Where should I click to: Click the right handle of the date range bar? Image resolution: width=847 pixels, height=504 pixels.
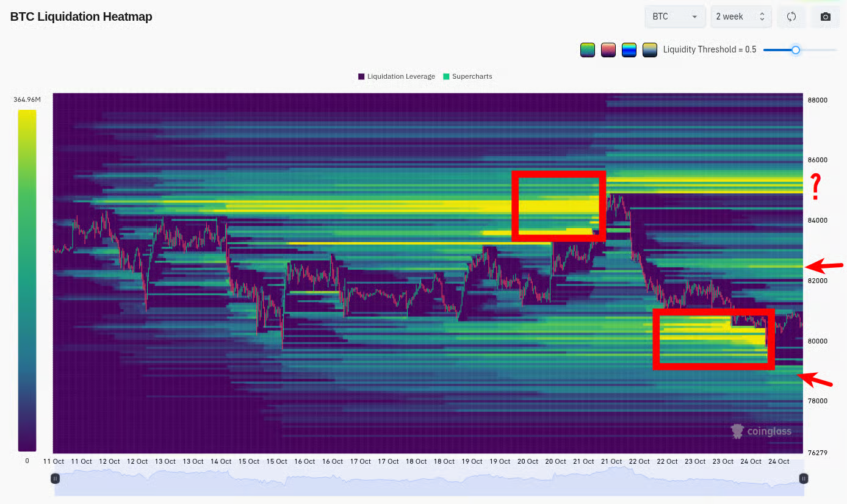pos(804,479)
